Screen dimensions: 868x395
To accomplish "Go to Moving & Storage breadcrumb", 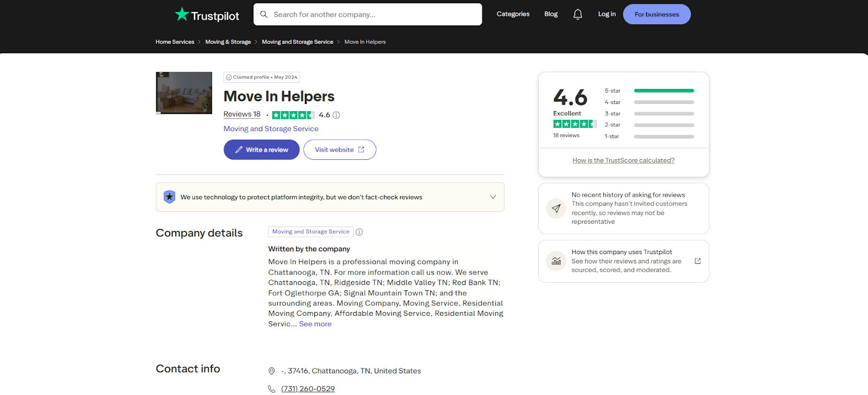I will pyautogui.click(x=228, y=42).
